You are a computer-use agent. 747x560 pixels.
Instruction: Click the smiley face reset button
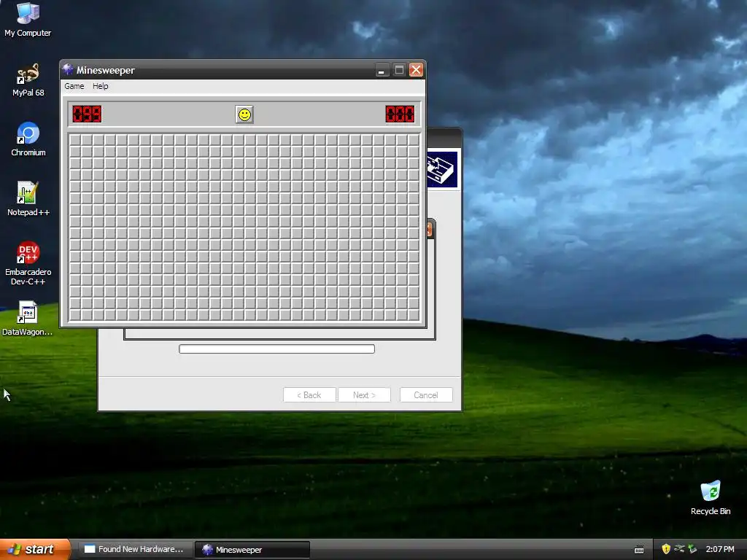(x=244, y=114)
